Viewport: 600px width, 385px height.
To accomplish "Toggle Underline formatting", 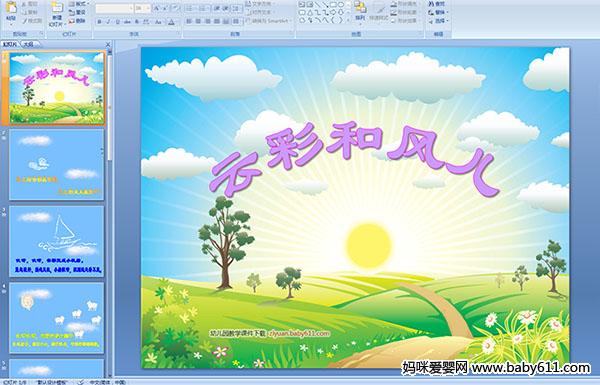I will tap(117, 22).
